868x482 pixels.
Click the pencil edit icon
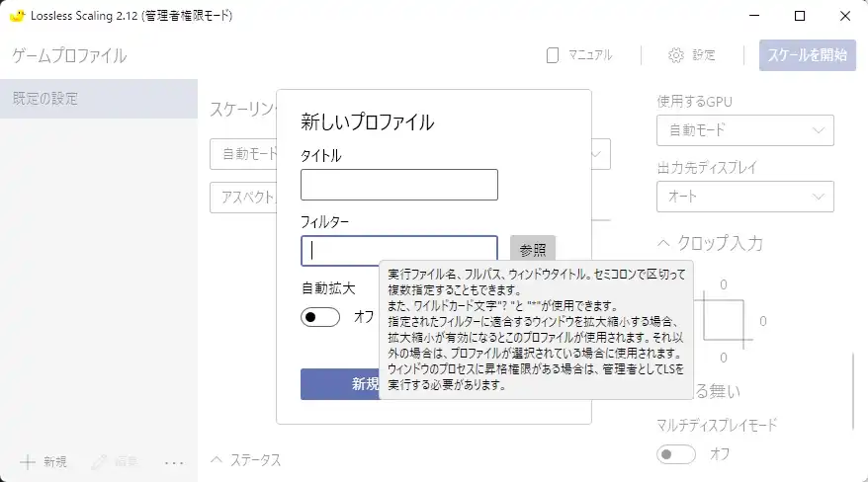click(x=99, y=461)
